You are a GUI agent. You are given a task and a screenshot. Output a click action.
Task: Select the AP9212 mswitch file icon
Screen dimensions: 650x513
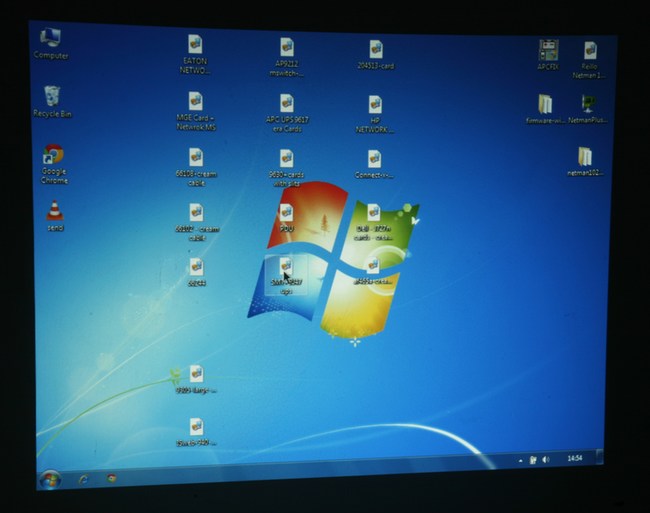(x=287, y=47)
